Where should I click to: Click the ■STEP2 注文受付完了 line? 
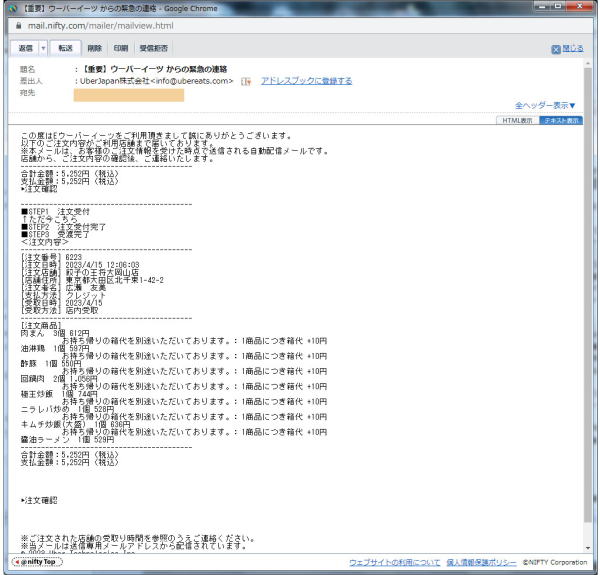click(x=63, y=227)
